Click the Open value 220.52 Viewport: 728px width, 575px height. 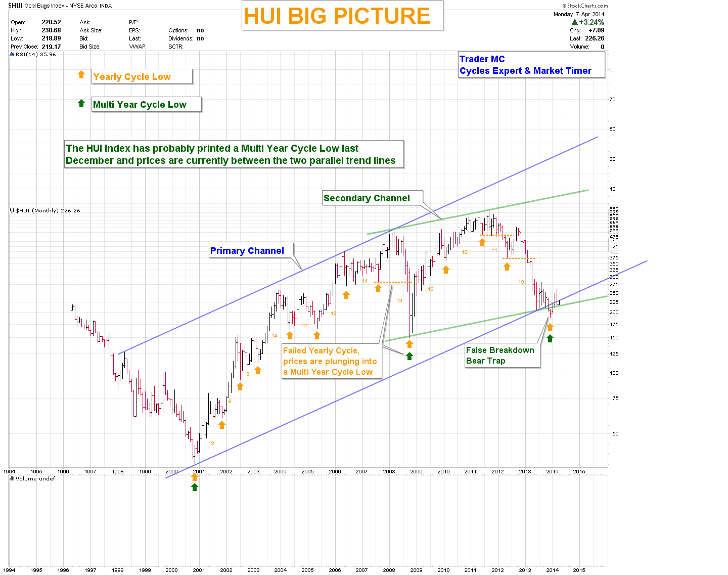pos(51,22)
